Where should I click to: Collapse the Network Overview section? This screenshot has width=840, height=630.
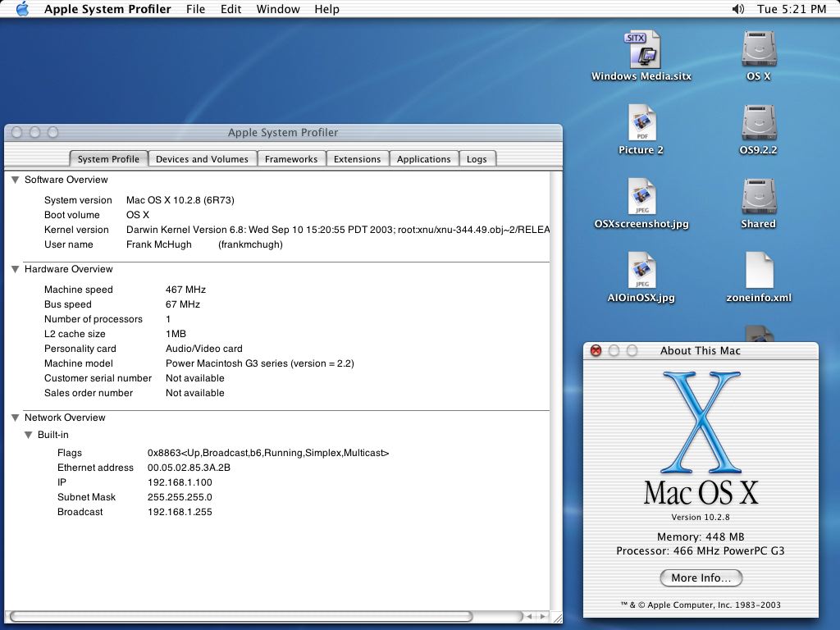pos(15,418)
